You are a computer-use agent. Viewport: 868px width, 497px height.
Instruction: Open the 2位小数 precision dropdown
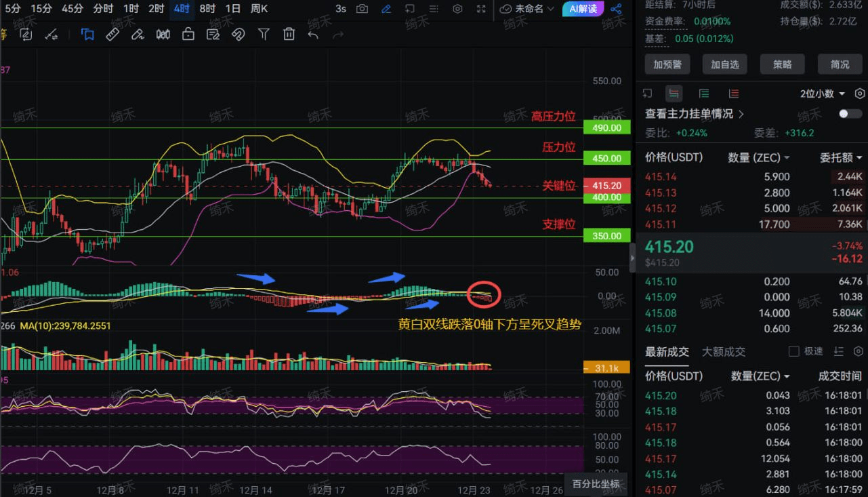click(823, 94)
